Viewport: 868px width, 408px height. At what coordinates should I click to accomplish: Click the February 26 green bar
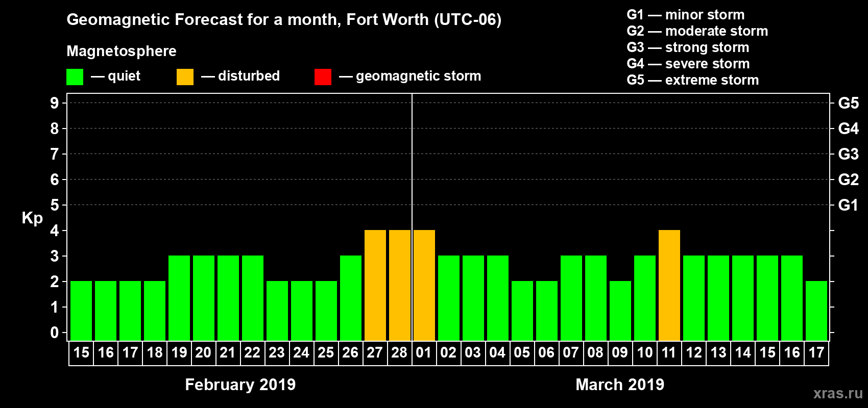(x=351, y=298)
